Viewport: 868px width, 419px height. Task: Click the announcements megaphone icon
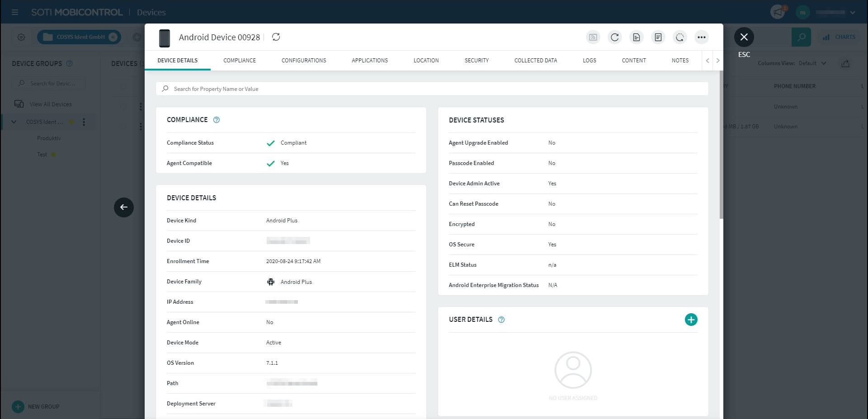[x=778, y=12]
